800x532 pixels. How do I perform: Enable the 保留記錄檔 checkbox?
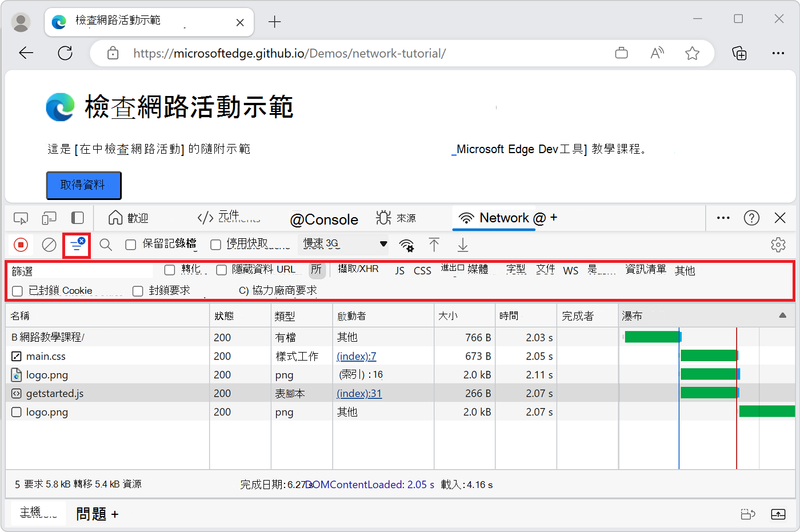[131, 245]
